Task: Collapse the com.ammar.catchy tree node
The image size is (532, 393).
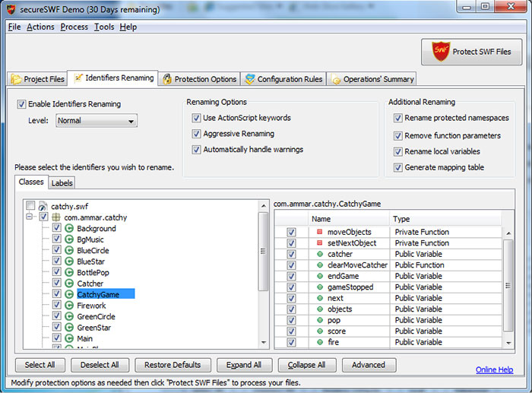Action: 30,217
